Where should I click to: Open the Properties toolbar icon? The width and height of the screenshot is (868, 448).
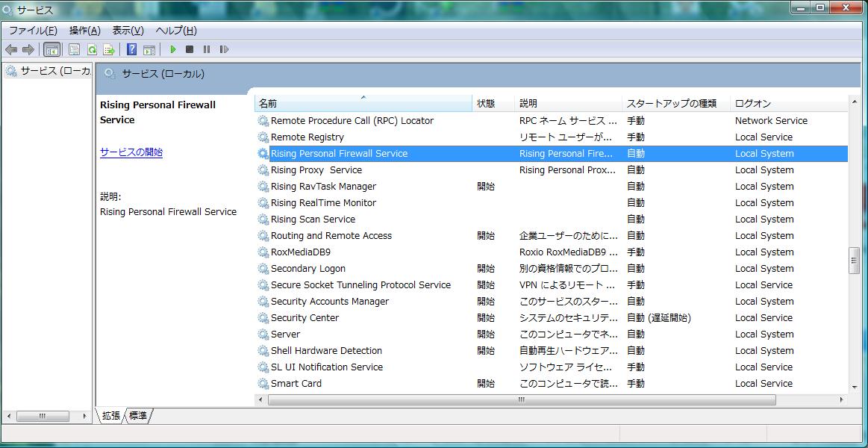74,49
